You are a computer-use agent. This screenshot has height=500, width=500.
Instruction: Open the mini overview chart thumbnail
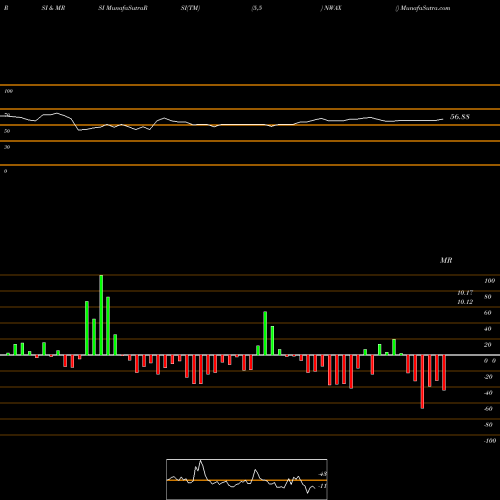click(247, 479)
